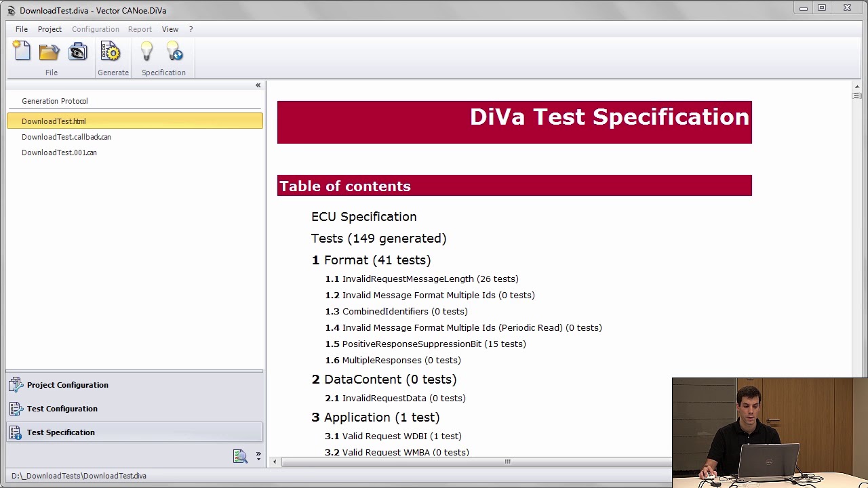This screenshot has width=868, height=488.
Task: Click the refresh specification bulb icon
Action: (174, 51)
